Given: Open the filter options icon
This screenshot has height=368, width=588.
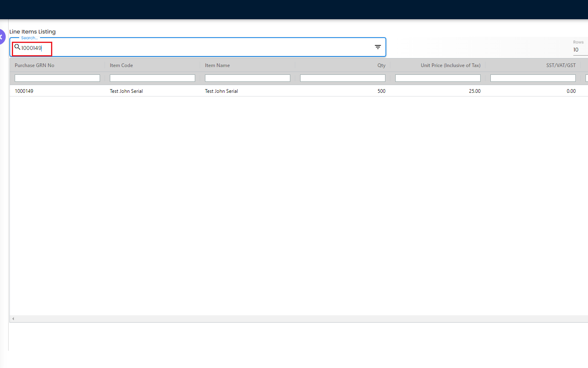Looking at the screenshot, I should 378,47.
